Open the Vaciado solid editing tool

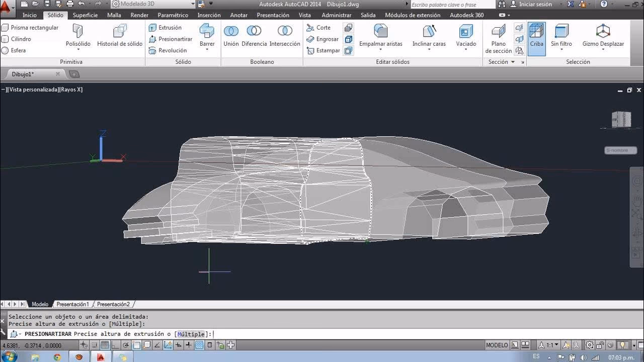pyautogui.click(x=466, y=35)
